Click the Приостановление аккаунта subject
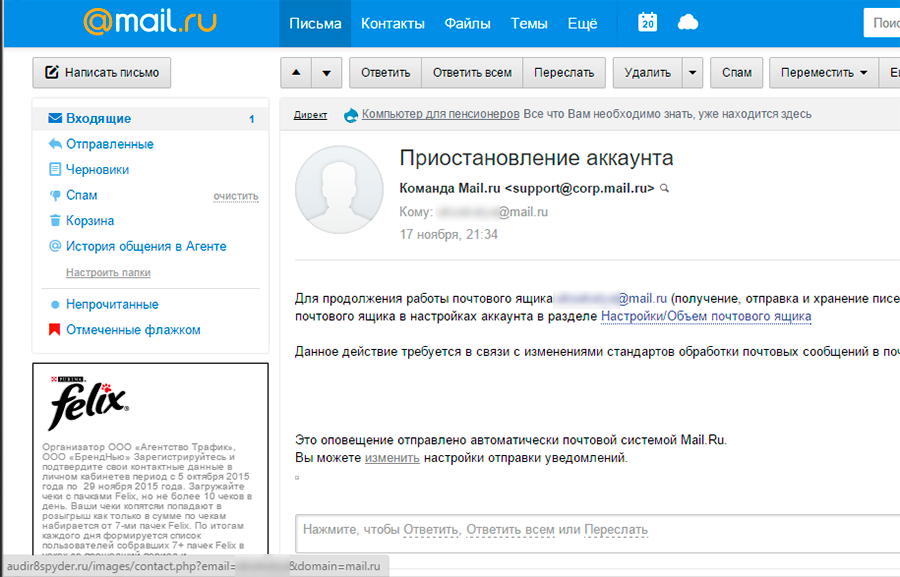Image resolution: width=900 pixels, height=577 pixels. [x=536, y=158]
